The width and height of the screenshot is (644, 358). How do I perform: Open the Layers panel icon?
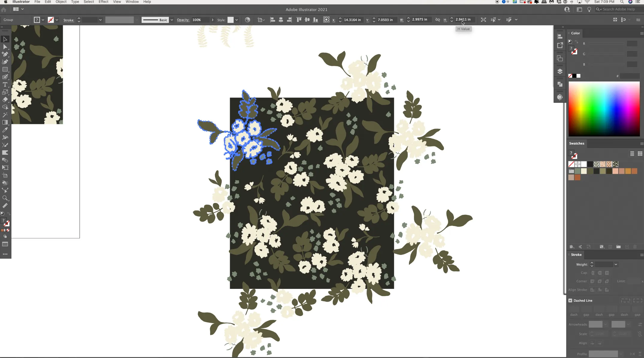(x=560, y=72)
